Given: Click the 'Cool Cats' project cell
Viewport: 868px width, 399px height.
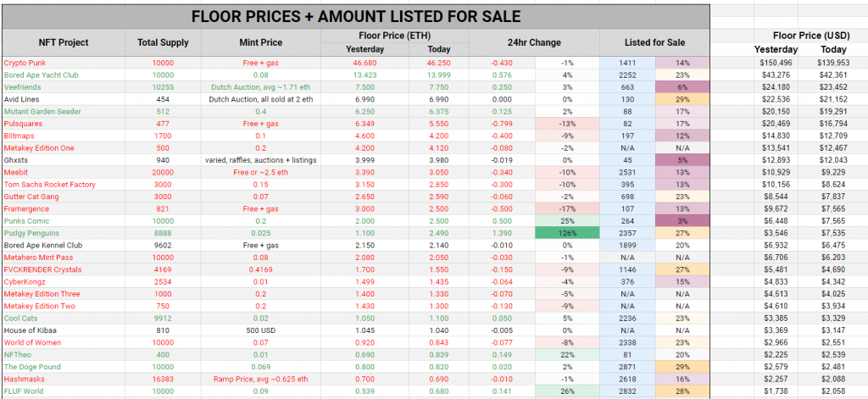Looking at the screenshot, I should tap(64, 319).
